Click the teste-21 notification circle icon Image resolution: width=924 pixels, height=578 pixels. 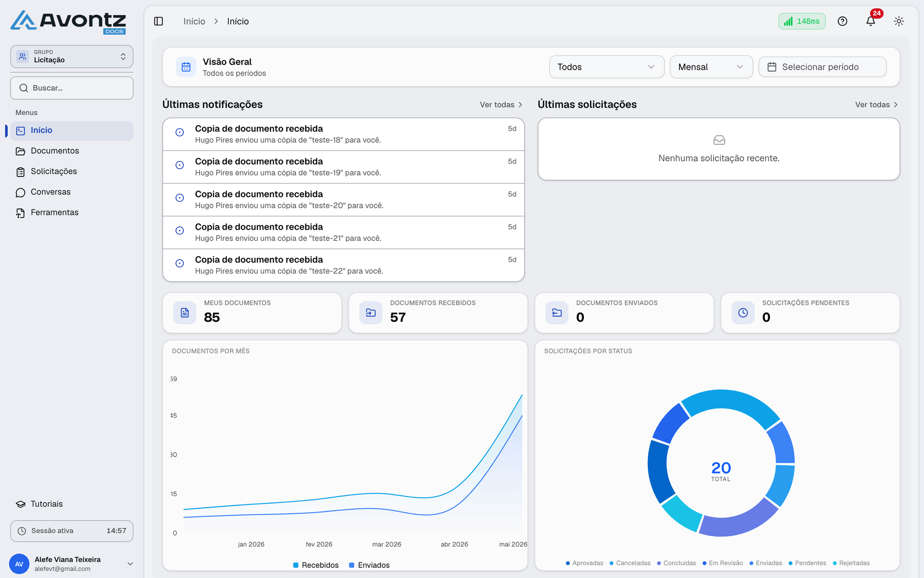click(x=180, y=231)
